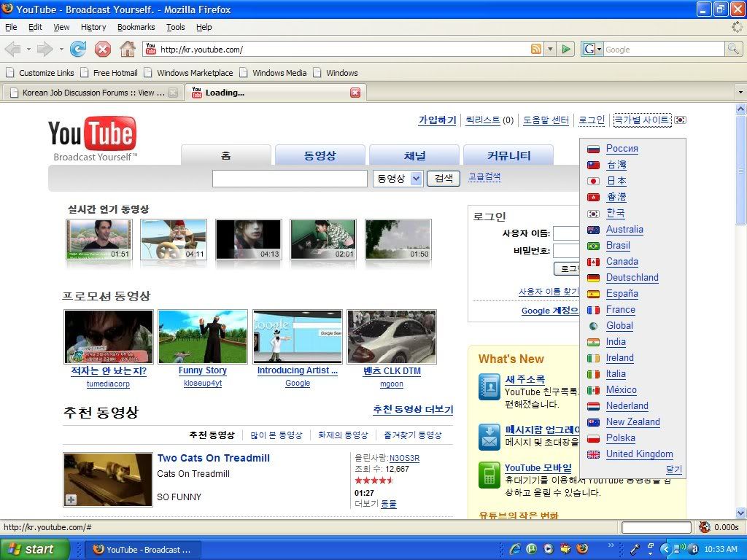Close the Loading tab with red X
This screenshot has width=747, height=560.
click(355, 93)
